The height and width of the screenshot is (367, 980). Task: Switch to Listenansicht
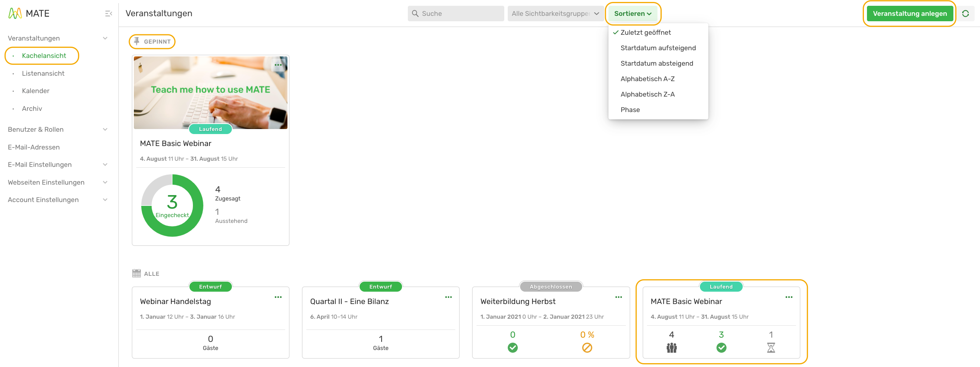pyautogui.click(x=43, y=73)
